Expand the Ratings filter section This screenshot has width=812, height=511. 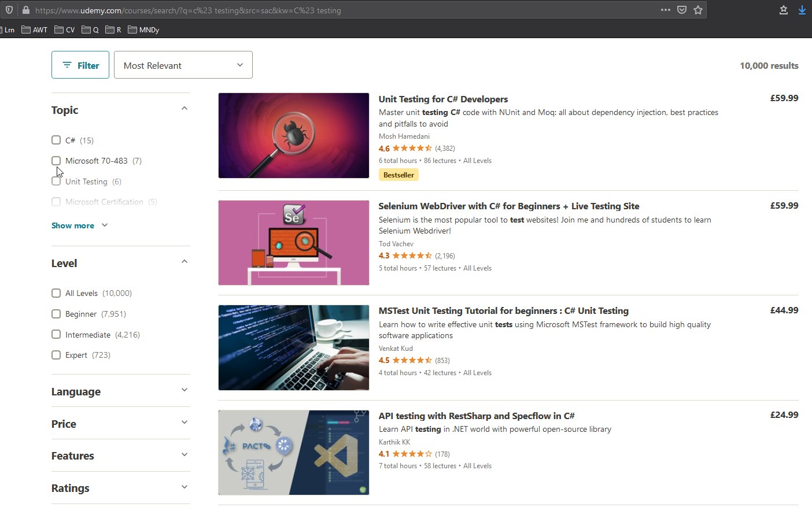pyautogui.click(x=120, y=488)
